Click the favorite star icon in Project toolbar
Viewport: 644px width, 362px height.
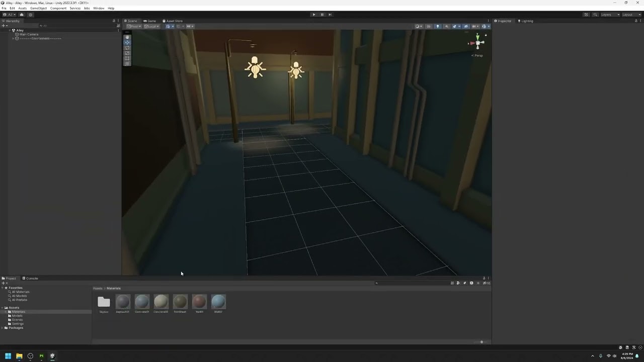tap(478, 283)
